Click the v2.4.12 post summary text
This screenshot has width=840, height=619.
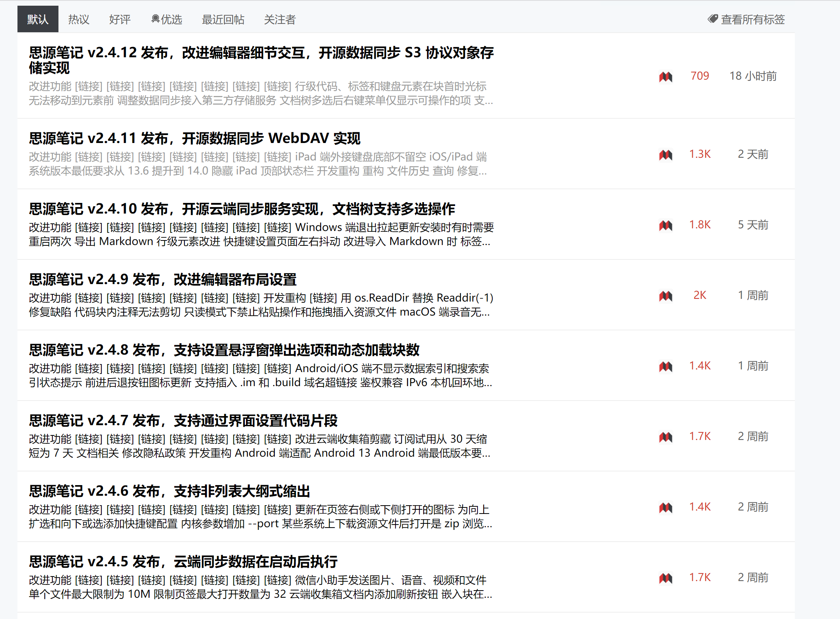point(261,93)
